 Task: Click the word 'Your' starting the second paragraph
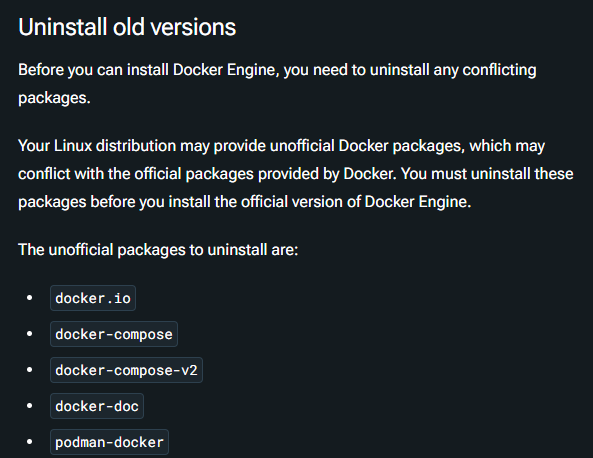pos(34,146)
